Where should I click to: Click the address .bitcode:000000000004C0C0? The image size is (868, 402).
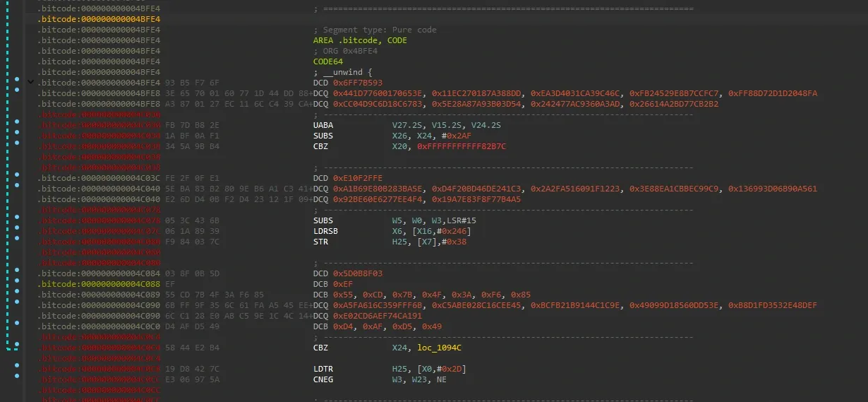[99, 326]
